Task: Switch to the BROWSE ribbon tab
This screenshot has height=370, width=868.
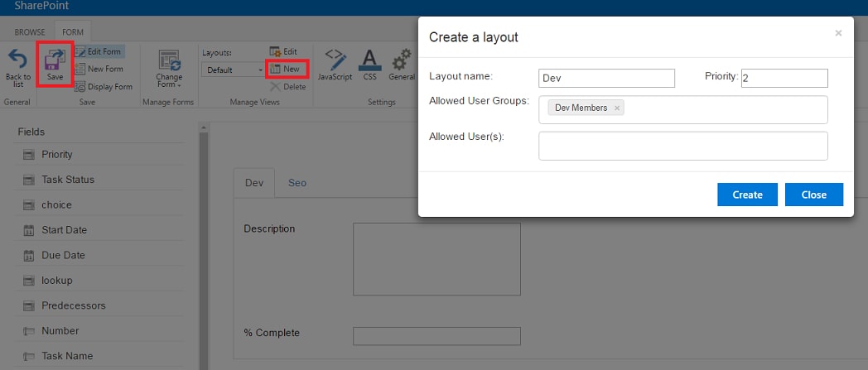Action: point(30,32)
